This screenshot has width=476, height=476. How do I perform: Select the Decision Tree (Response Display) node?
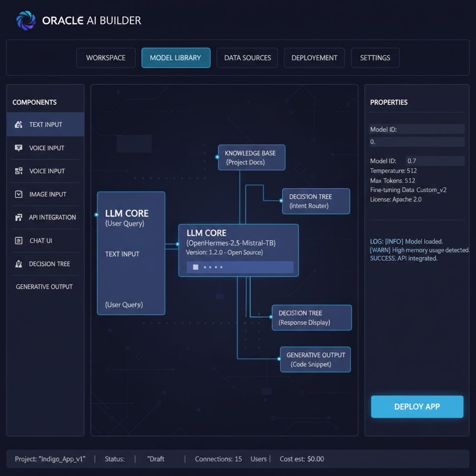click(x=312, y=317)
